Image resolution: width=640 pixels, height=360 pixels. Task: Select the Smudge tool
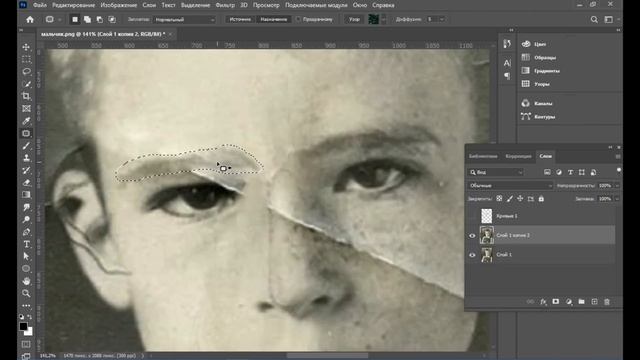coord(26,207)
